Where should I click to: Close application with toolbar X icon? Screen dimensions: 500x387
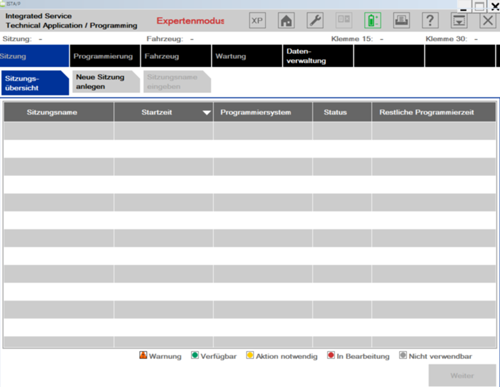[488, 21]
